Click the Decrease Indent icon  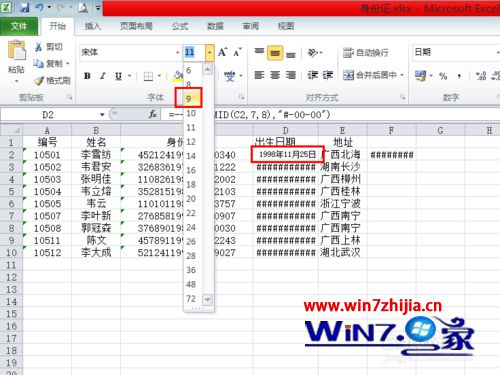pos(312,75)
